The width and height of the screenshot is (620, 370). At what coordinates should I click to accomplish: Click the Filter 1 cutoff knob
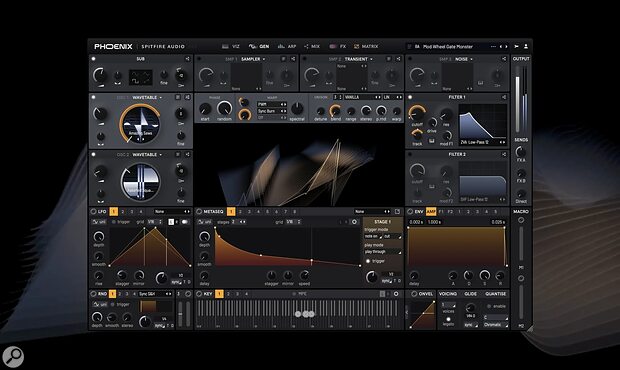416,113
